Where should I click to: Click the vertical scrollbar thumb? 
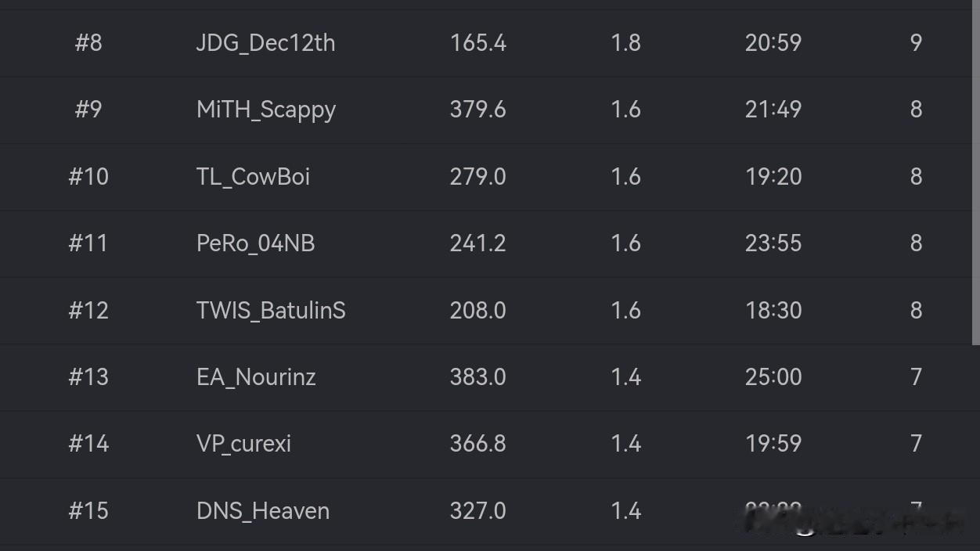(975, 172)
